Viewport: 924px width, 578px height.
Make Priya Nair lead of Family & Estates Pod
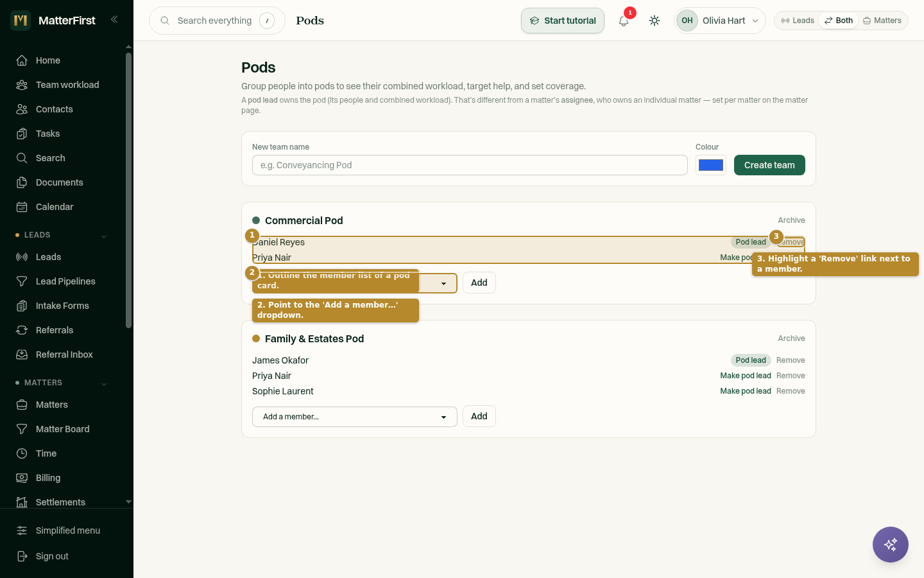tap(746, 376)
